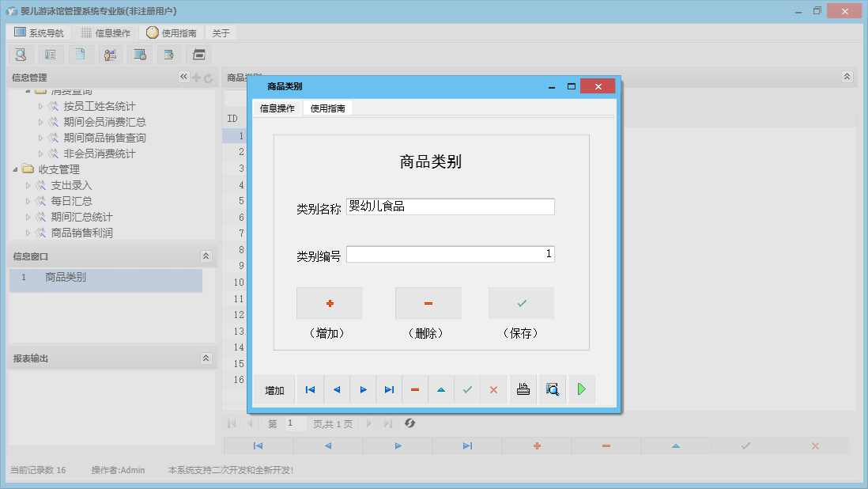
Task: Open print preview in the dialog navigator
Action: click(x=552, y=389)
